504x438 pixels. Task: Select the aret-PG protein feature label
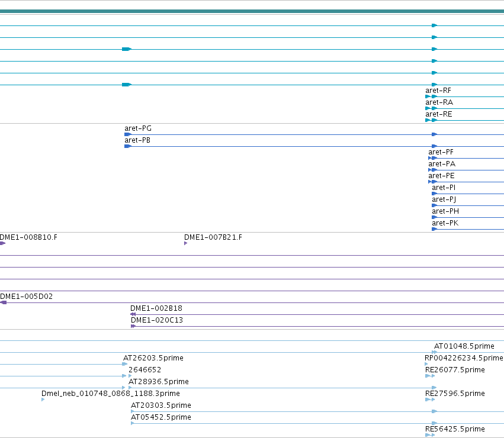138,128
